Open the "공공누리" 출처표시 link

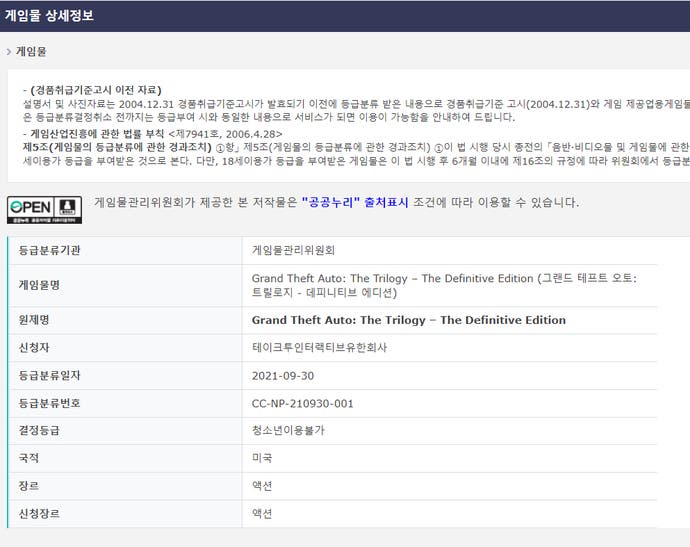(355, 202)
